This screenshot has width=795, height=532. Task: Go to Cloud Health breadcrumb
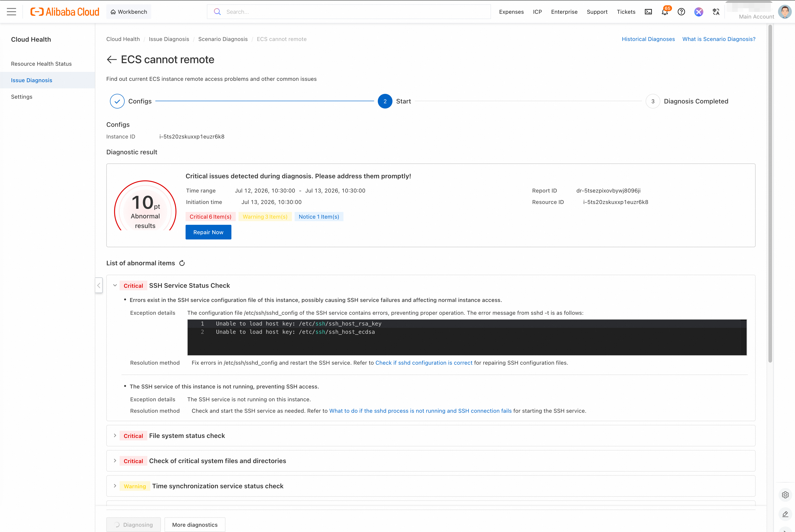pos(123,39)
